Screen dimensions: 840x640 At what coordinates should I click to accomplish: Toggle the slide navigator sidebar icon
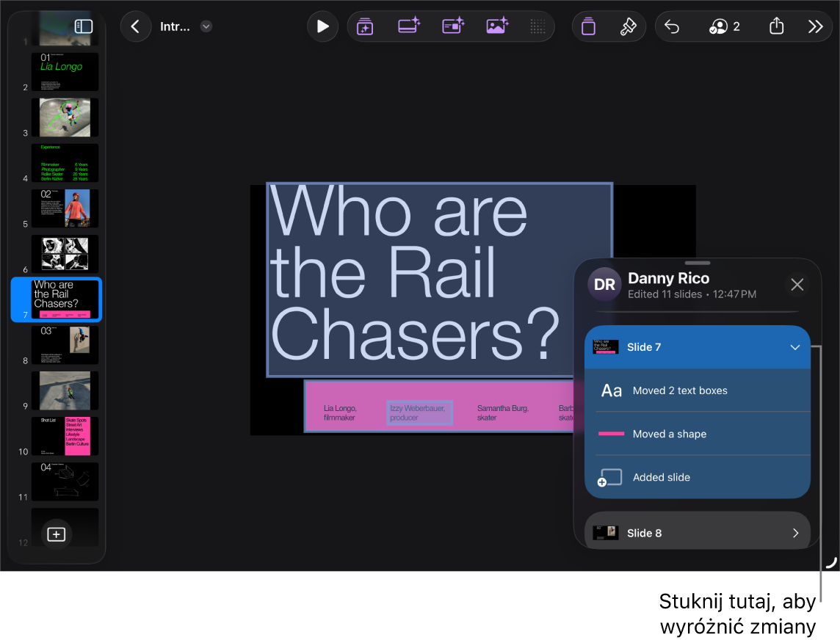click(84, 26)
